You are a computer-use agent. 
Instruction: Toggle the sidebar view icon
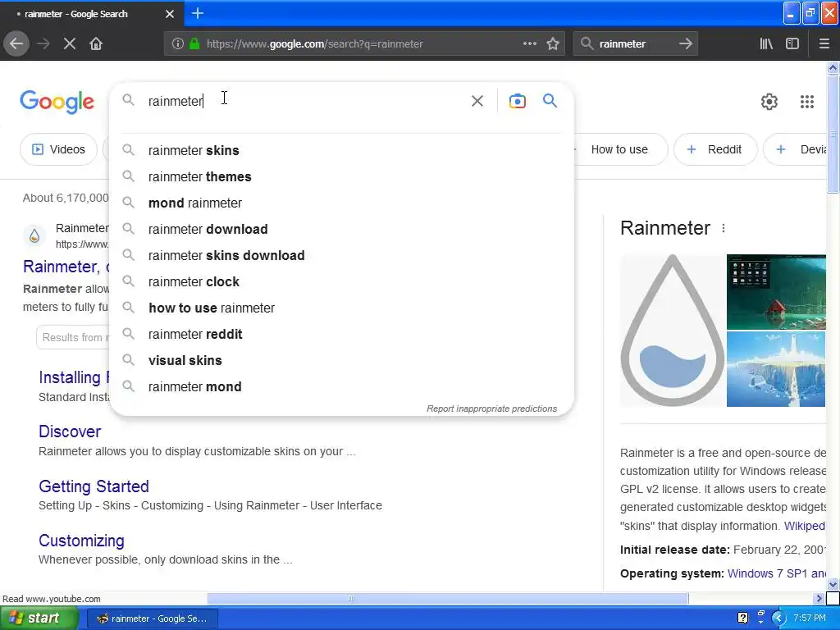point(792,44)
